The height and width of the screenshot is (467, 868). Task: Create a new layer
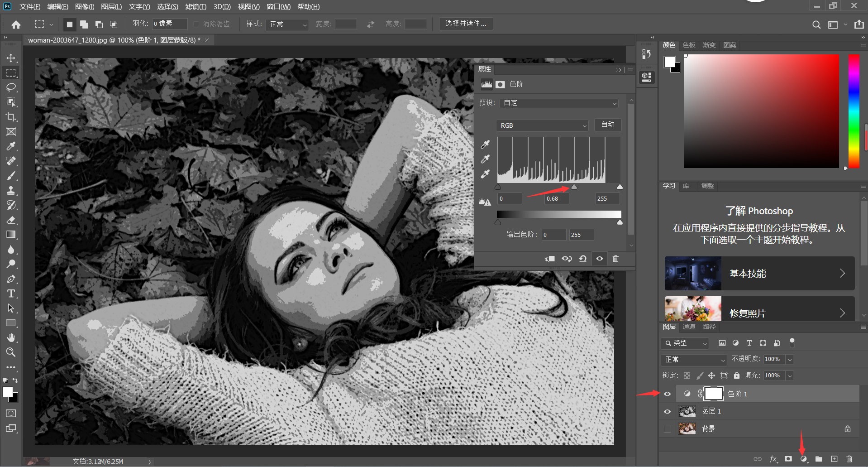[x=834, y=459]
